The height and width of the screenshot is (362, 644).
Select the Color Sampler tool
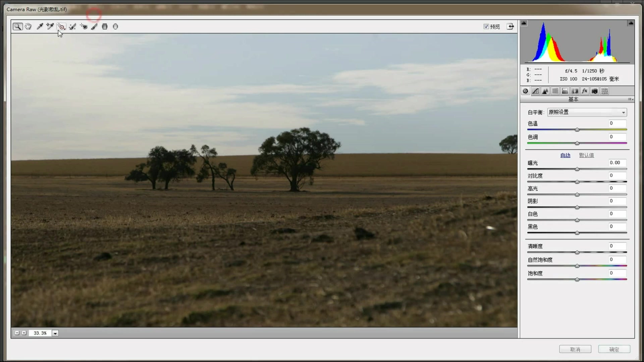click(x=50, y=26)
